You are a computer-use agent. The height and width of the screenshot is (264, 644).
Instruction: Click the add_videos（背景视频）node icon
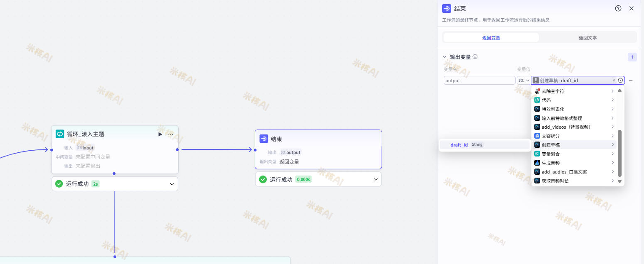point(537,127)
